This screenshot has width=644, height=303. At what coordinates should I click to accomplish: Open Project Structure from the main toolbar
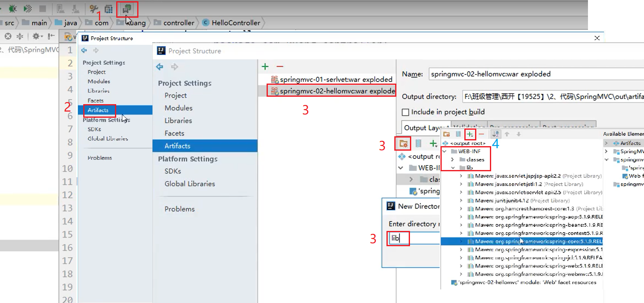[x=128, y=8]
